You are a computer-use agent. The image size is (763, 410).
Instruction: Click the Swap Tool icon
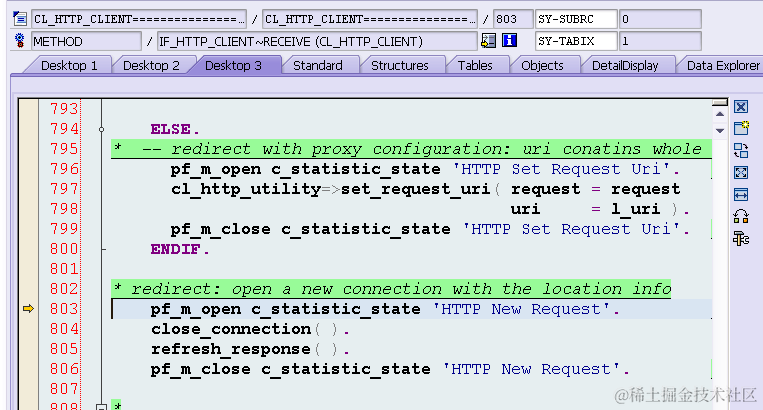tap(741, 151)
